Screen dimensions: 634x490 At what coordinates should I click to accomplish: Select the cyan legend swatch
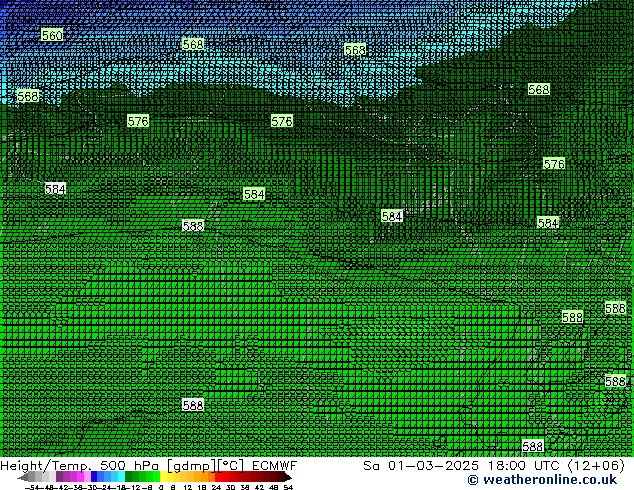pyautogui.click(x=121, y=477)
